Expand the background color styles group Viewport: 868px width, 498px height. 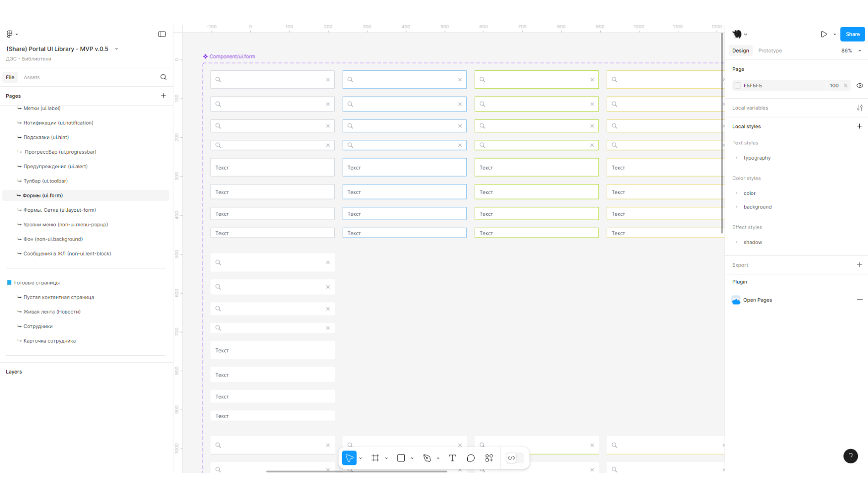pos(736,207)
